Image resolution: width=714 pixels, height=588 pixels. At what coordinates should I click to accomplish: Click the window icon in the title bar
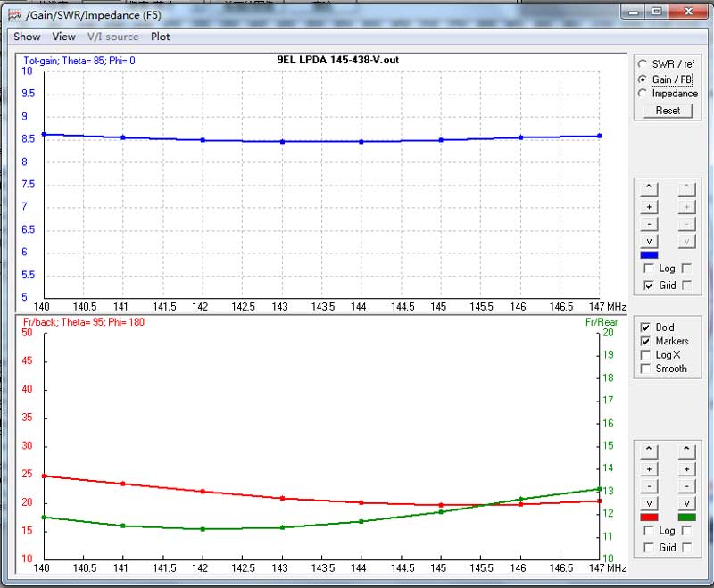(14, 15)
